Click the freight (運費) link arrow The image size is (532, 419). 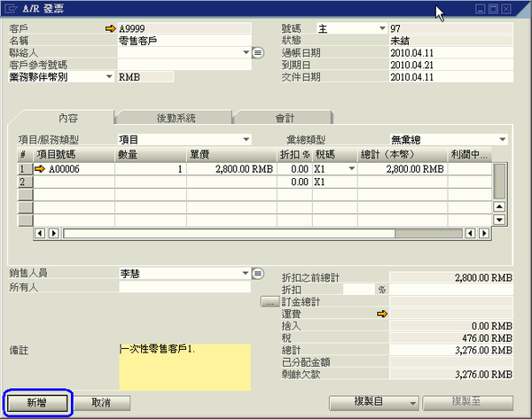pyautogui.click(x=382, y=314)
